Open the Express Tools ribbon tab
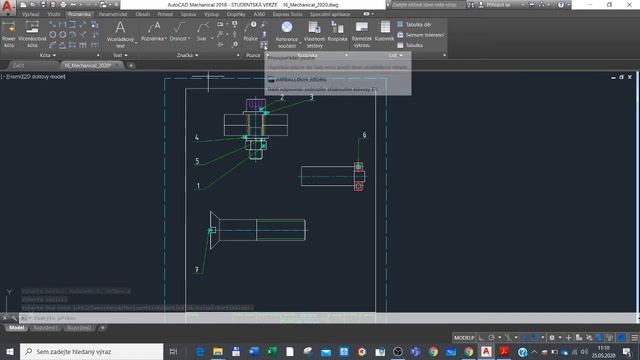 (288, 14)
